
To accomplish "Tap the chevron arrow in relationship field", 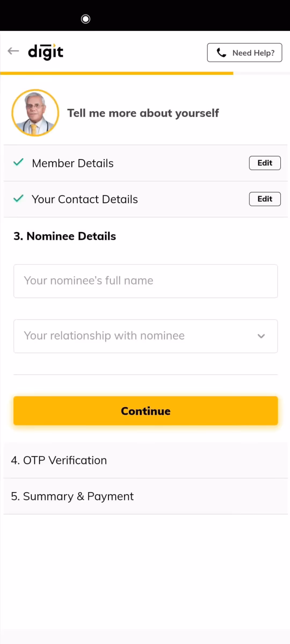I will pos(261,336).
